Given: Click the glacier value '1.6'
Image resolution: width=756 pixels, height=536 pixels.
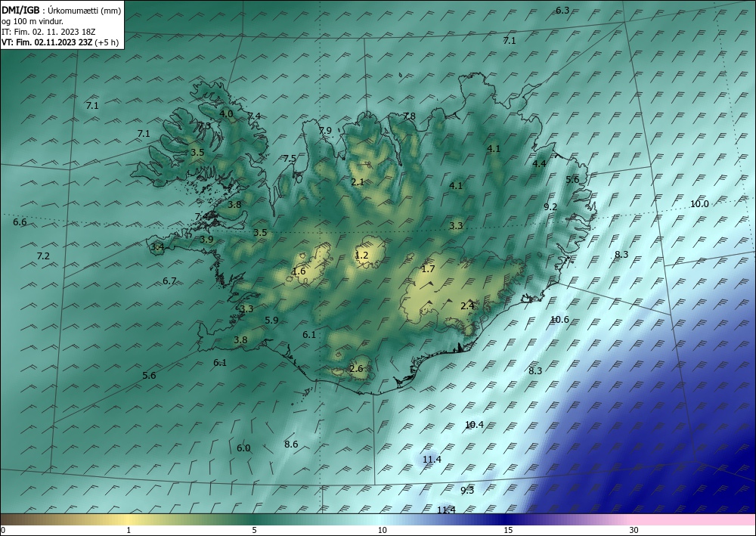Looking at the screenshot, I should tap(299, 271).
